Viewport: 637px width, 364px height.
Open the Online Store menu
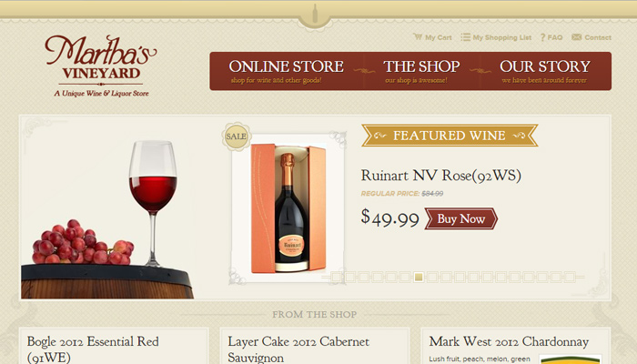point(286,70)
